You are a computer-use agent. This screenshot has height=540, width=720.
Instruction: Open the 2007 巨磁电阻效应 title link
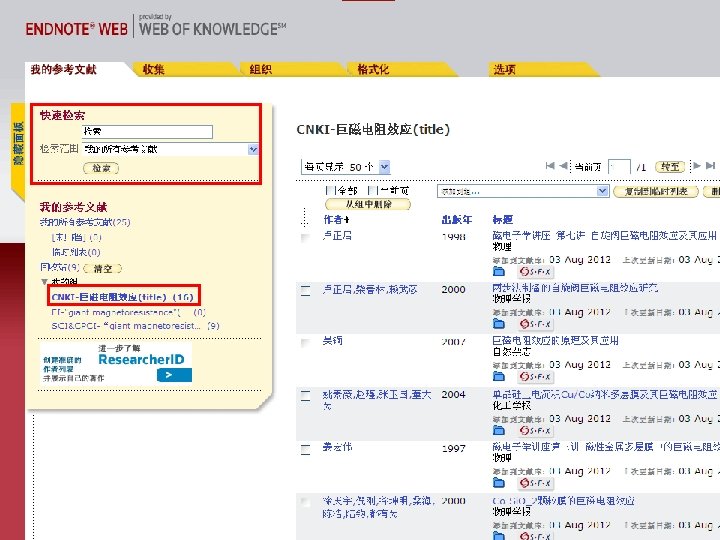(x=556, y=341)
